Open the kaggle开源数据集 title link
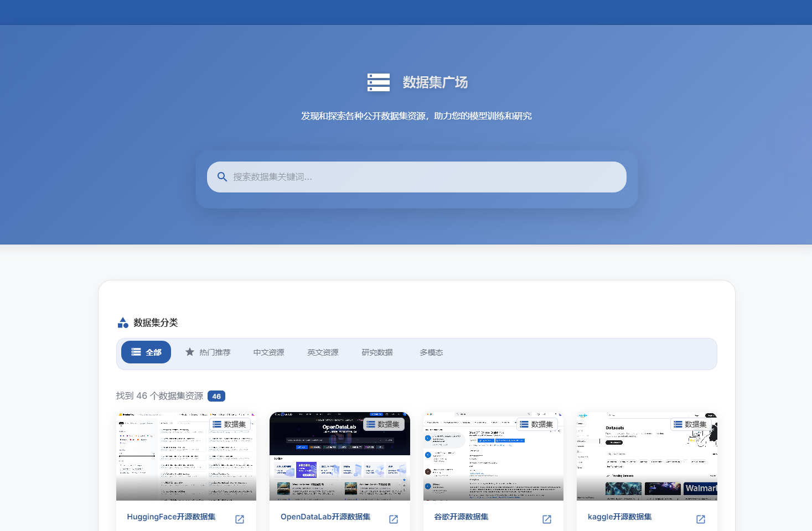This screenshot has height=531, width=812. point(619,517)
